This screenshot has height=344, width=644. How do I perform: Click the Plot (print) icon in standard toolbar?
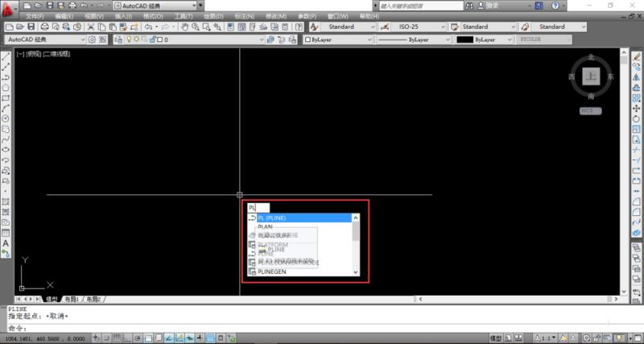(x=45, y=27)
